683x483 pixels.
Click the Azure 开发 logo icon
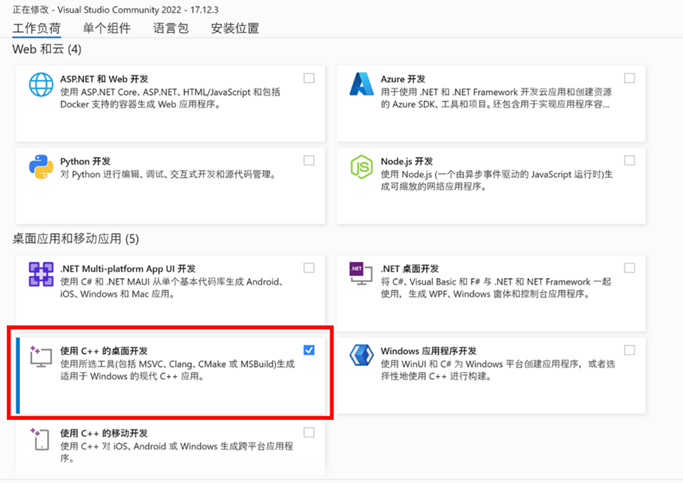362,84
